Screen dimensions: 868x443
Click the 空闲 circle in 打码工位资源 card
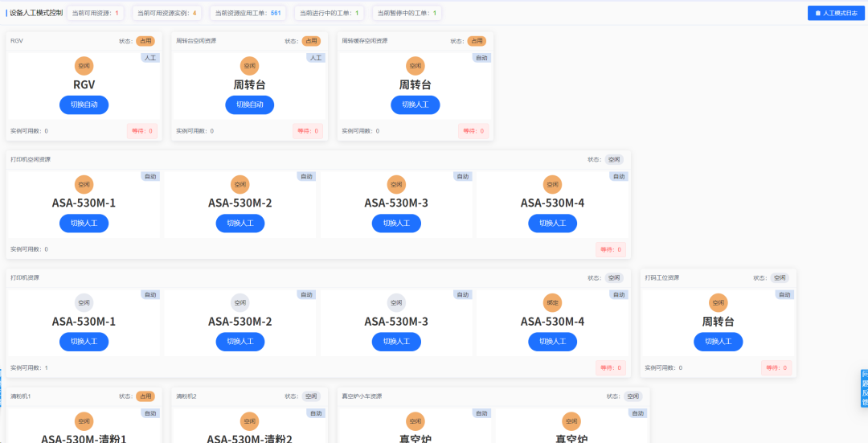pyautogui.click(x=718, y=303)
